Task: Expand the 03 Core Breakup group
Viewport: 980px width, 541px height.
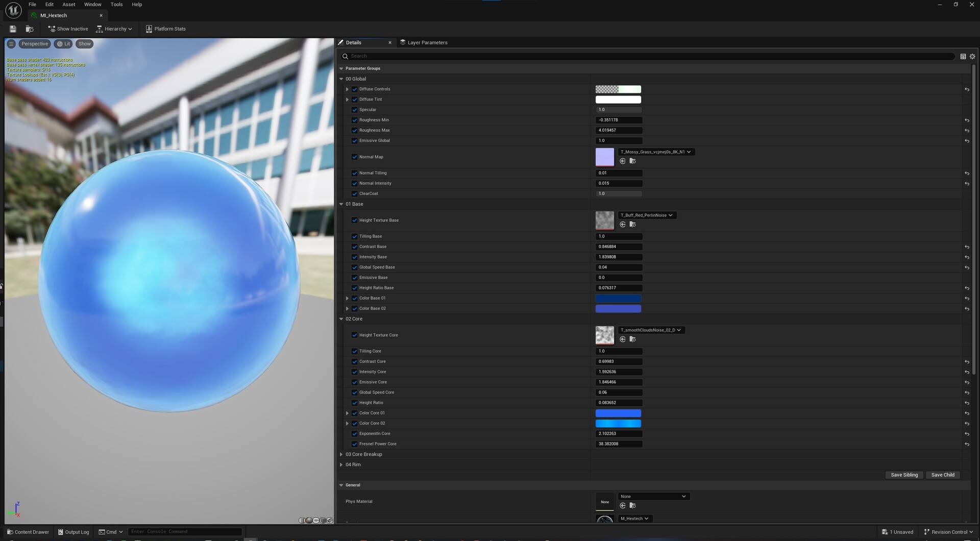Action: click(x=341, y=454)
